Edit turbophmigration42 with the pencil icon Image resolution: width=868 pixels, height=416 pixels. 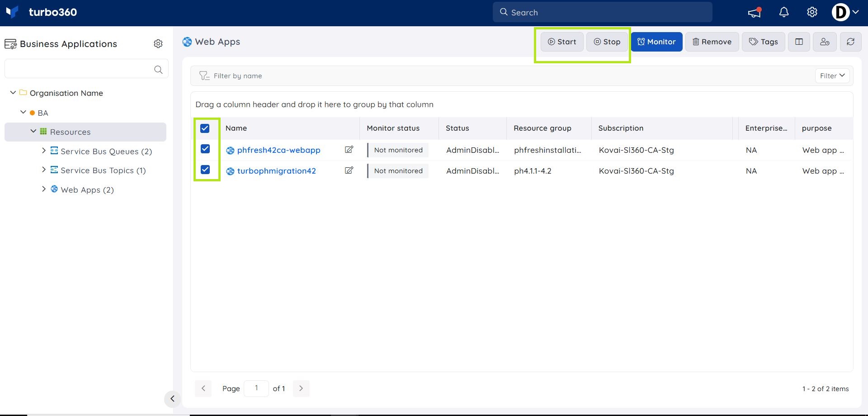pyautogui.click(x=349, y=170)
